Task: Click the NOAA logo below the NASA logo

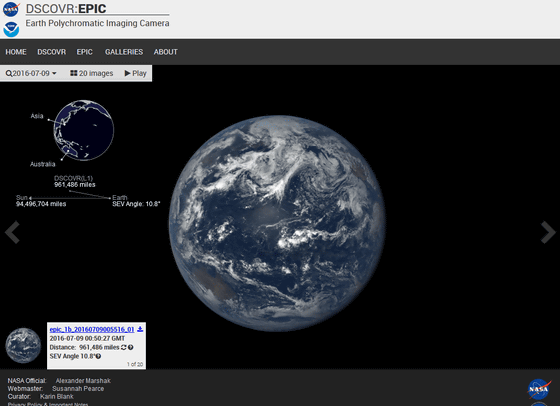Action: (x=11, y=29)
